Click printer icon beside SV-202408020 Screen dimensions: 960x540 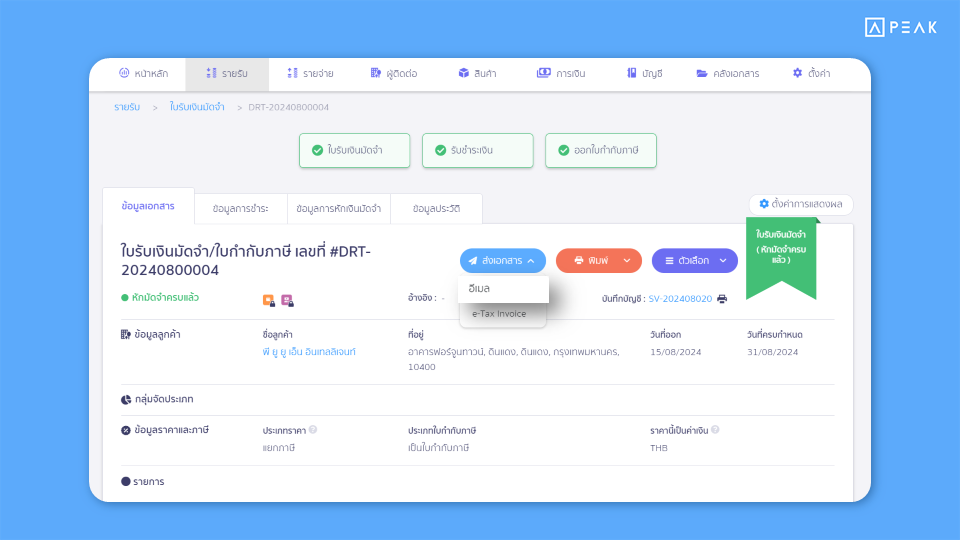(722, 298)
